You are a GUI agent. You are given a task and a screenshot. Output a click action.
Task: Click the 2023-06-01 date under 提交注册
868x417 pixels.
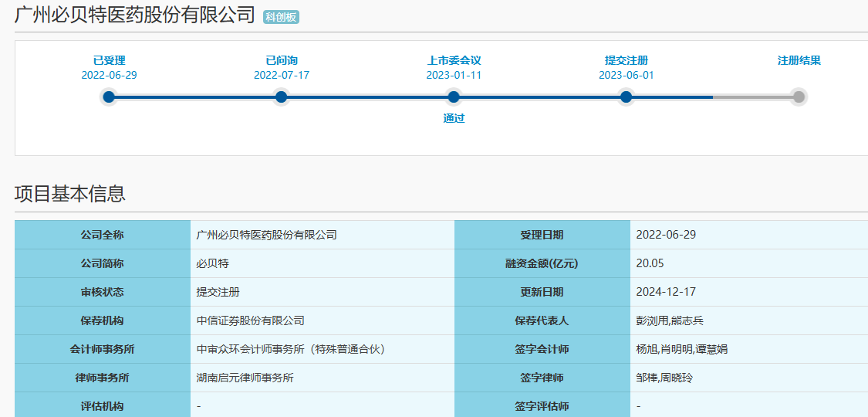[x=626, y=75]
